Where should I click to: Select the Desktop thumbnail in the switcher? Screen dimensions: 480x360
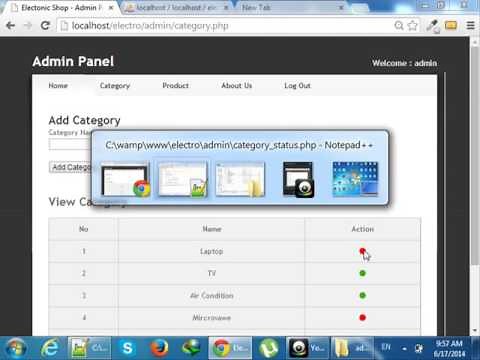(355, 179)
